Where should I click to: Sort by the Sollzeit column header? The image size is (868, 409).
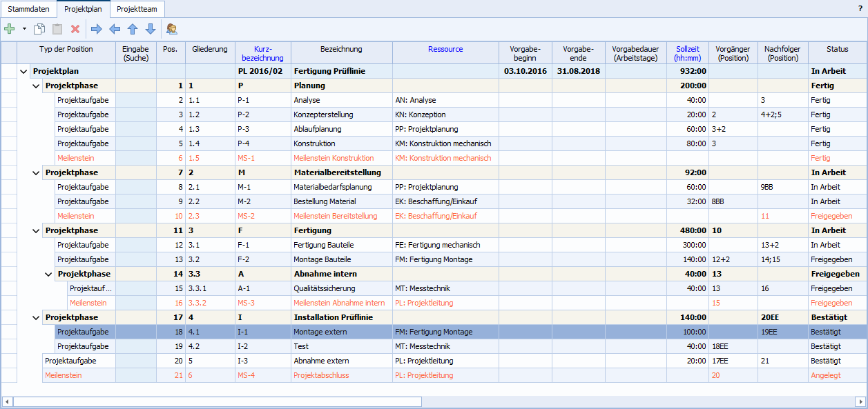(x=687, y=53)
